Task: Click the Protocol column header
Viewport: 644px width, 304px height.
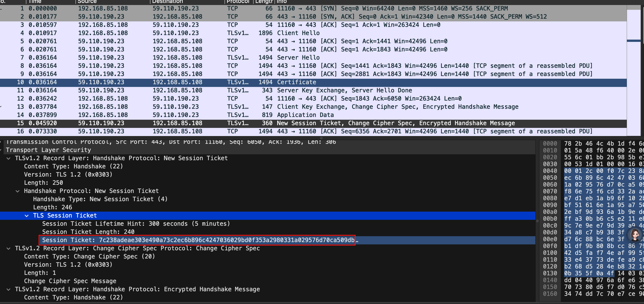Action: (x=237, y=2)
